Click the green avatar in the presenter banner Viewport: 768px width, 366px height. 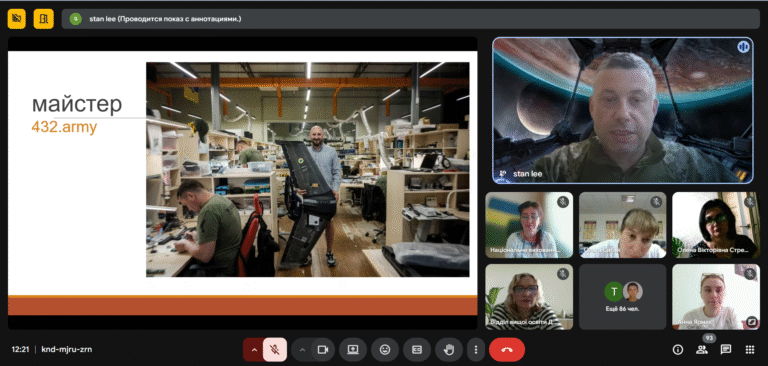tap(75, 19)
